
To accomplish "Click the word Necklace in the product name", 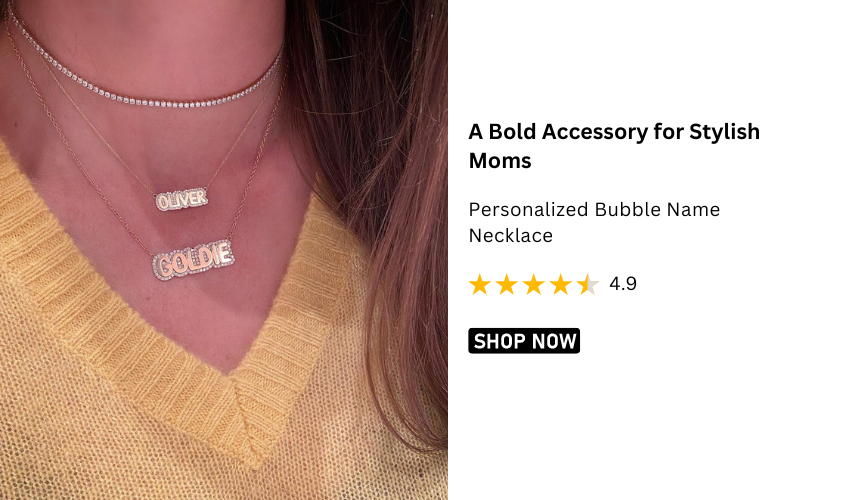I will click(511, 236).
